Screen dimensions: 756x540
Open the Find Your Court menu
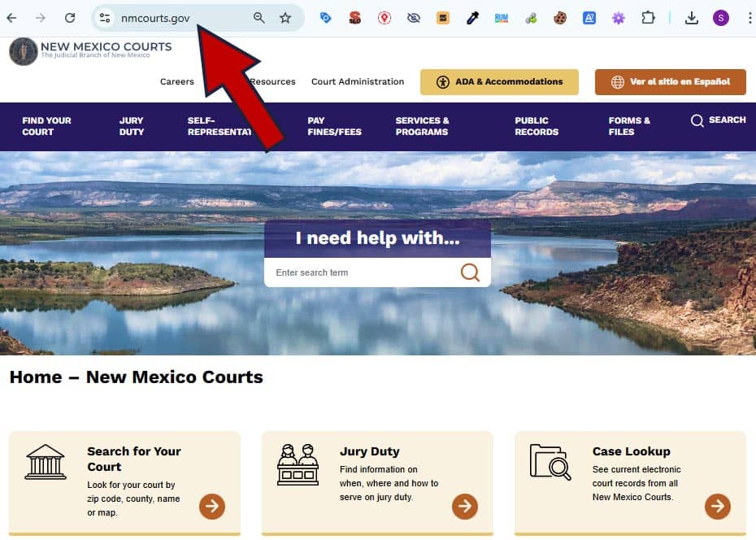46,126
